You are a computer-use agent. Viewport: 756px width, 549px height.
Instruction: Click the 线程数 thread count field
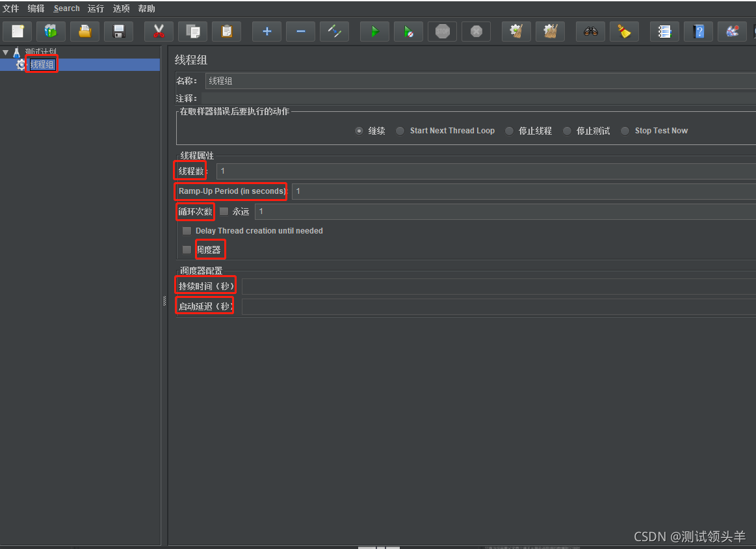[x=486, y=171]
